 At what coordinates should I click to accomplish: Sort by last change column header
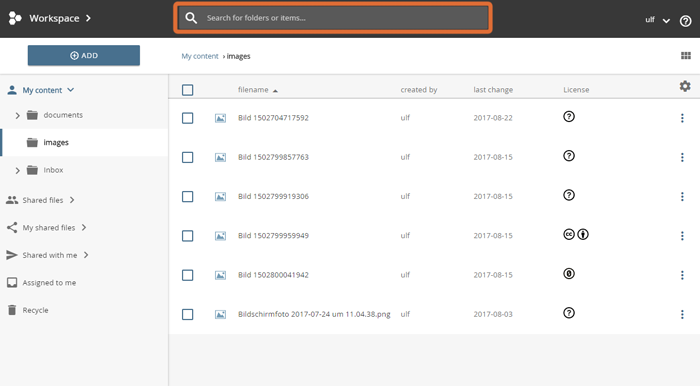(x=493, y=90)
